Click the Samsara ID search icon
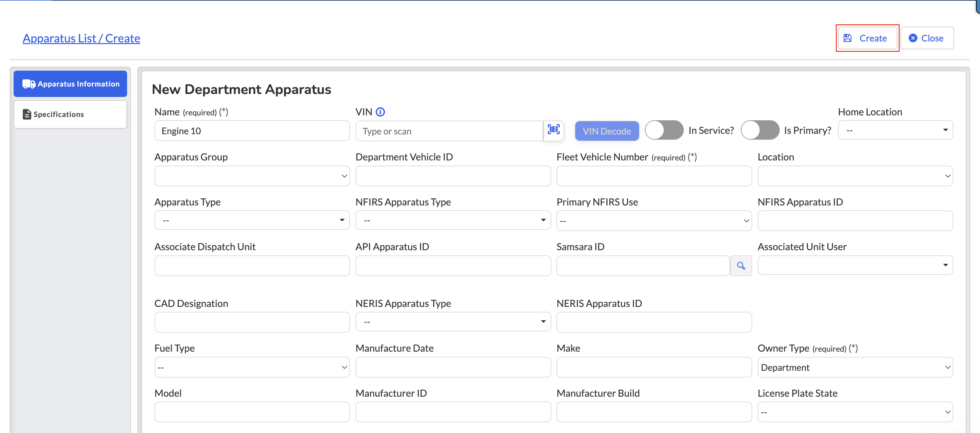Viewport: 980px width, 433px height. pos(741,265)
